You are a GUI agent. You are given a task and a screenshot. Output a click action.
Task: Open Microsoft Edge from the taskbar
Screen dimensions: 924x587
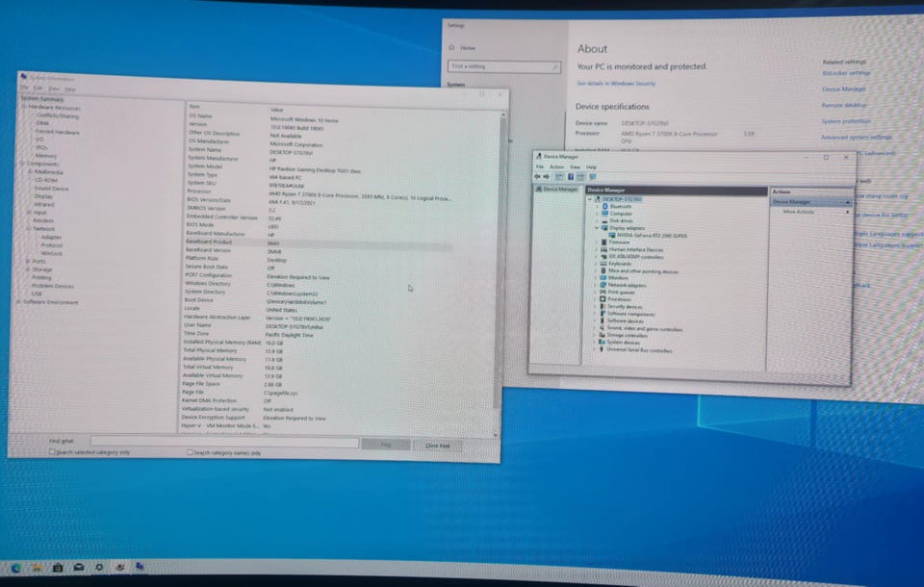click(15, 568)
